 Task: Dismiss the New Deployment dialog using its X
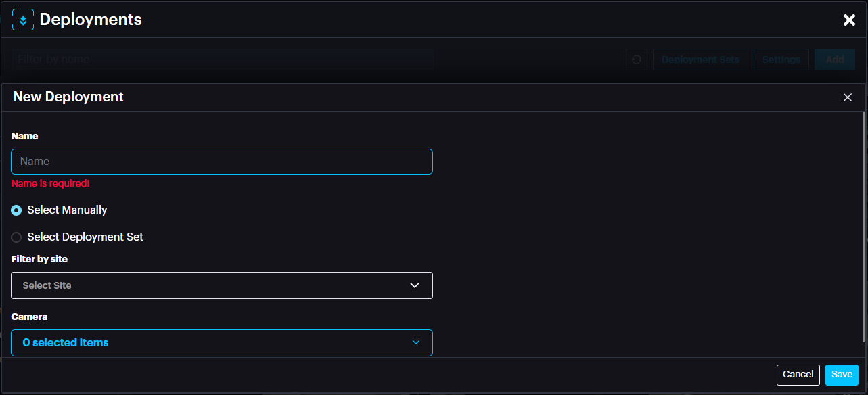[x=848, y=97]
